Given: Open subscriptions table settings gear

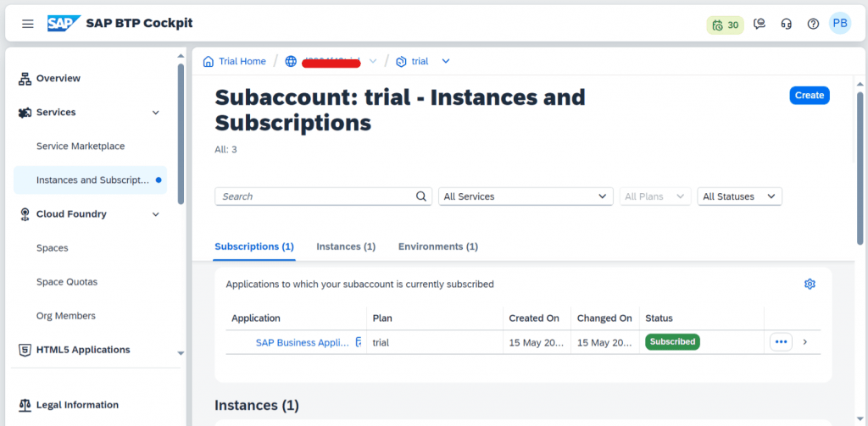Looking at the screenshot, I should [x=810, y=284].
